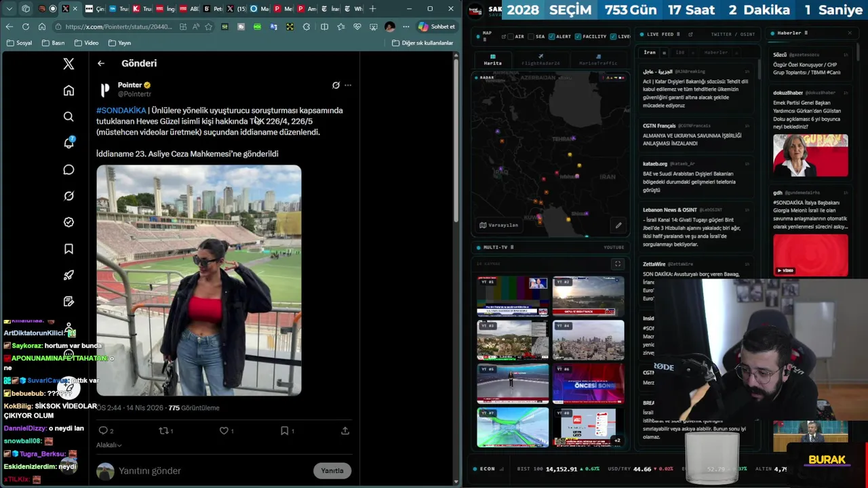Screen dimensions: 868x488
Task: Bookmark the post with the bookmark icon
Action: click(x=284, y=430)
